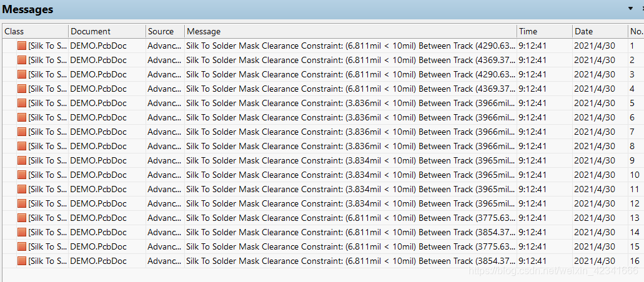This screenshot has width=644, height=282.
Task: Click the No. column header
Action: pyautogui.click(x=636, y=31)
